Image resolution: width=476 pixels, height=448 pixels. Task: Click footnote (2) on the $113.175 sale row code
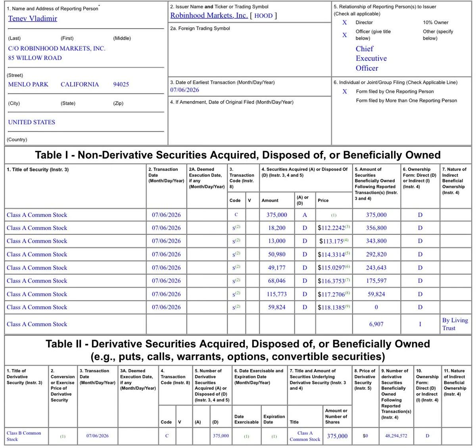[238, 240]
